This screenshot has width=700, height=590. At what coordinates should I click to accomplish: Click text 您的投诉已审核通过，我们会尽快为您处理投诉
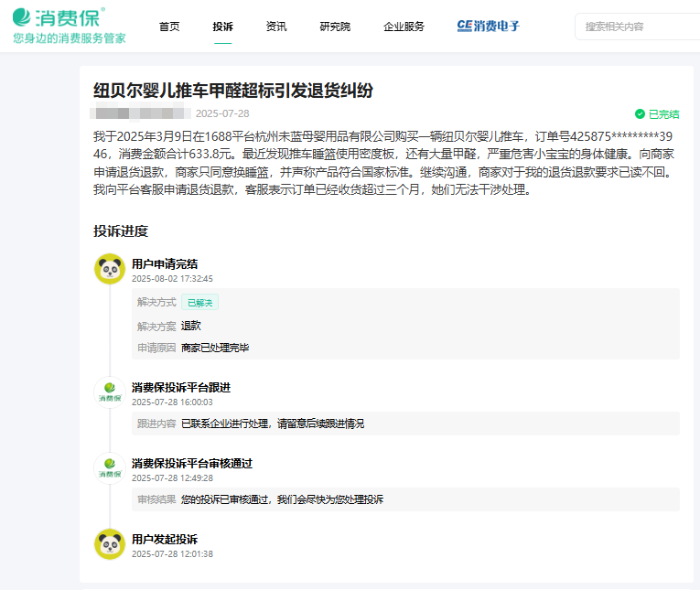pos(282,499)
